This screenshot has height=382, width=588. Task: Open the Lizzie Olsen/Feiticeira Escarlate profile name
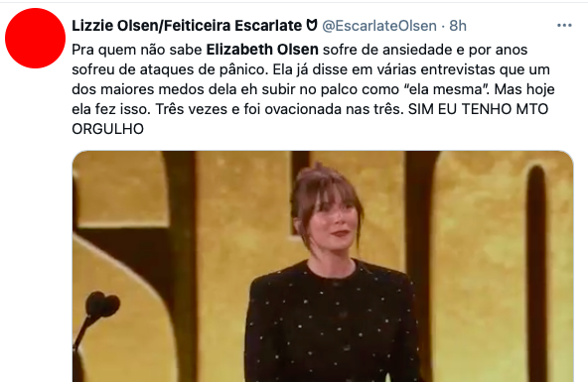click(x=187, y=26)
